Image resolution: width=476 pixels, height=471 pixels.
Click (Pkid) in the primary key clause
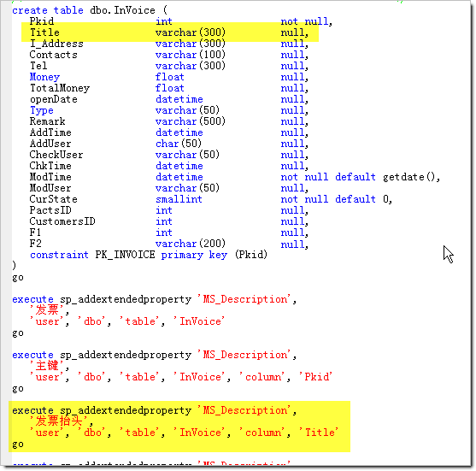pos(251,255)
